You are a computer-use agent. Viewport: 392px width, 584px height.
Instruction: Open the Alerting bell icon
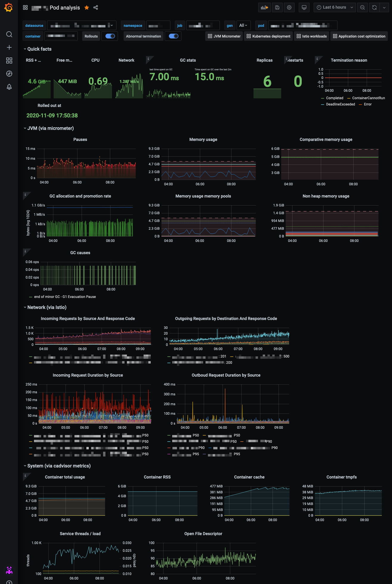click(9, 87)
